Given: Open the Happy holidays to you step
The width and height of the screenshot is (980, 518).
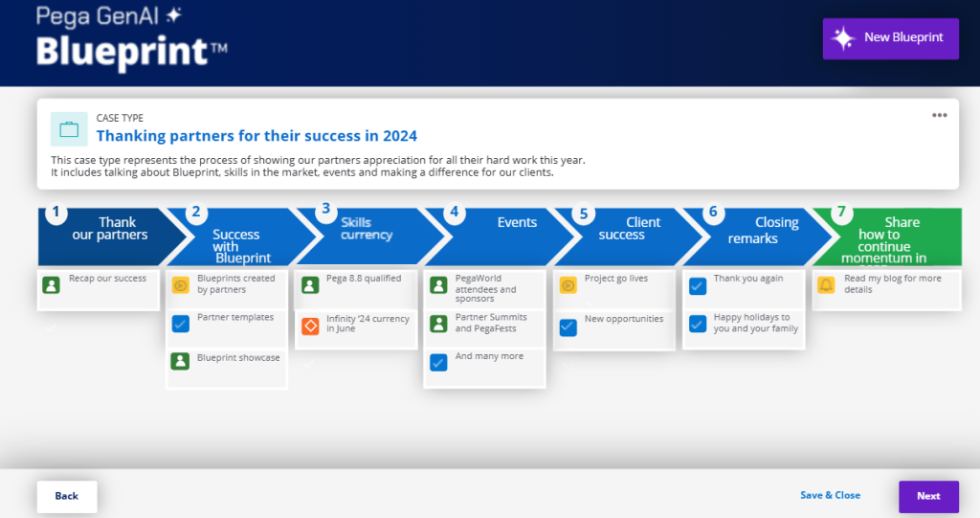Looking at the screenshot, I should pos(744,328).
